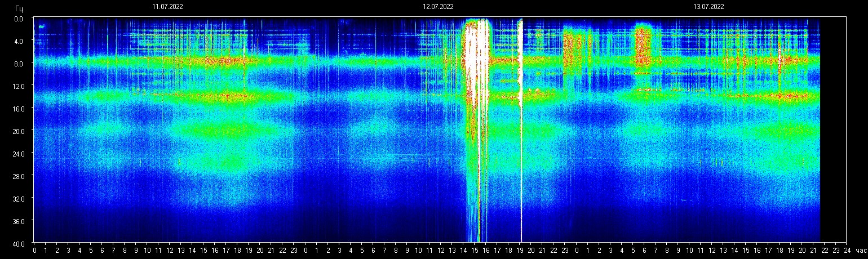Click the final 24 hour tick label
This screenshot has width=868, height=259.
pyautogui.click(x=847, y=250)
